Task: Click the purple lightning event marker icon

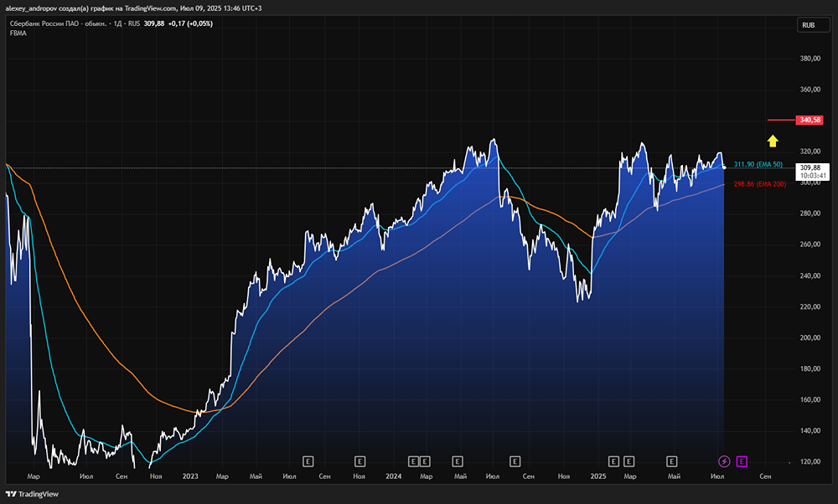Action: tap(724, 461)
